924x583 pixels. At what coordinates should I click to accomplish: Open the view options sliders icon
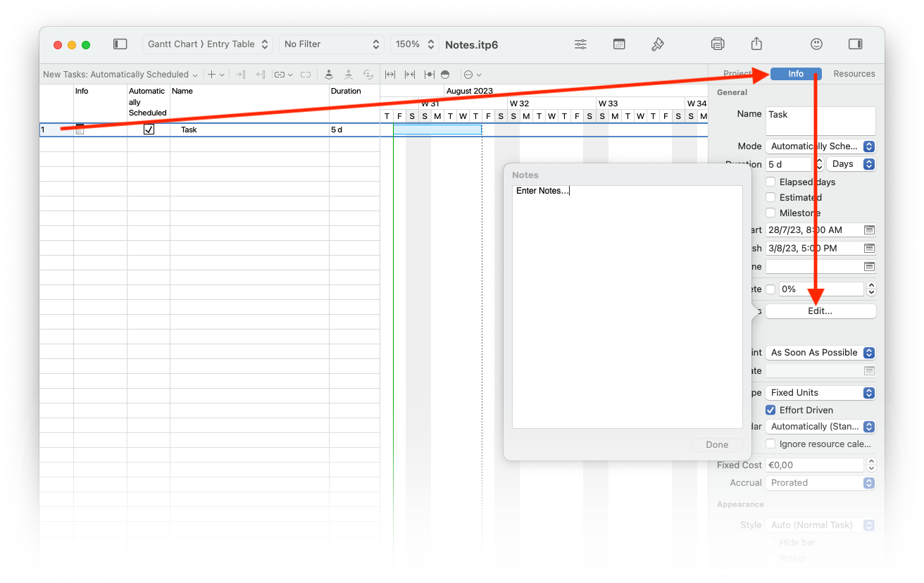580,44
